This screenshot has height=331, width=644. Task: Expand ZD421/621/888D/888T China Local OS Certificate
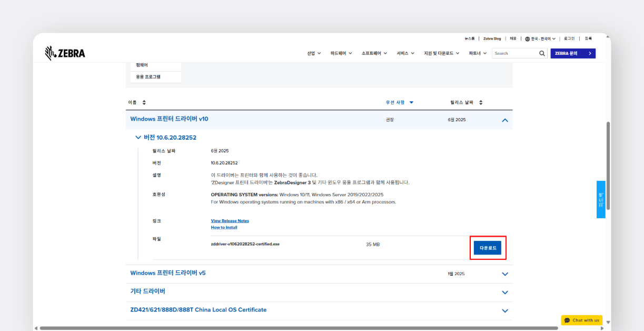(505, 310)
